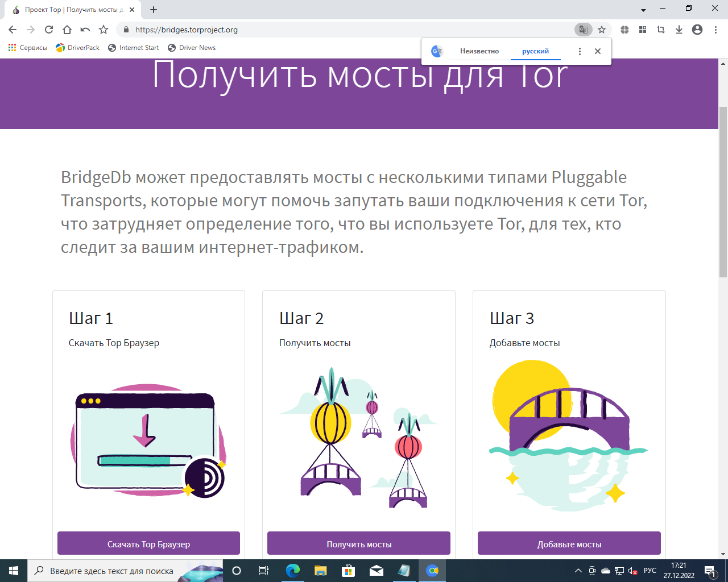The width and height of the screenshot is (728, 582).
Task: Unmute the volume icon in system tray
Action: (633, 570)
